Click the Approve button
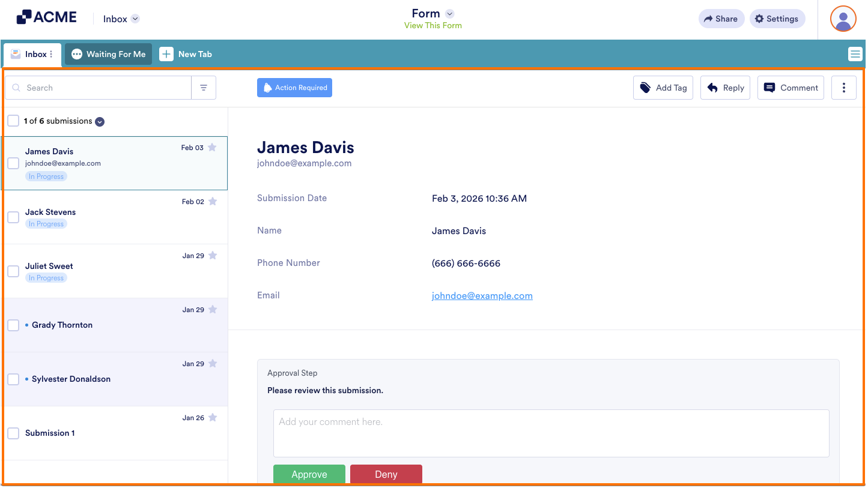868x488 pixels. (x=309, y=474)
